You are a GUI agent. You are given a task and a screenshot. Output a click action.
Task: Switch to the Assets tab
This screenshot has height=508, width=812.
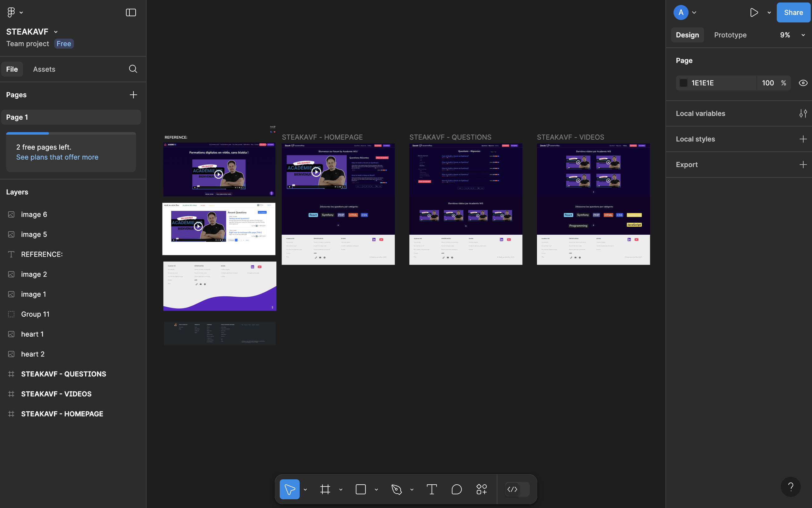[x=44, y=69]
